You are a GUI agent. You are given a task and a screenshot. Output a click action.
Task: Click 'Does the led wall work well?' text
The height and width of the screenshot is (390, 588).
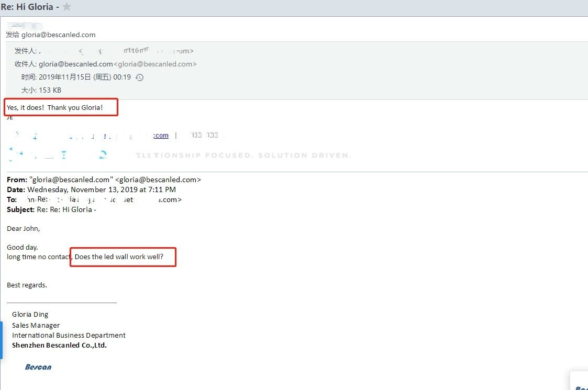(x=119, y=257)
